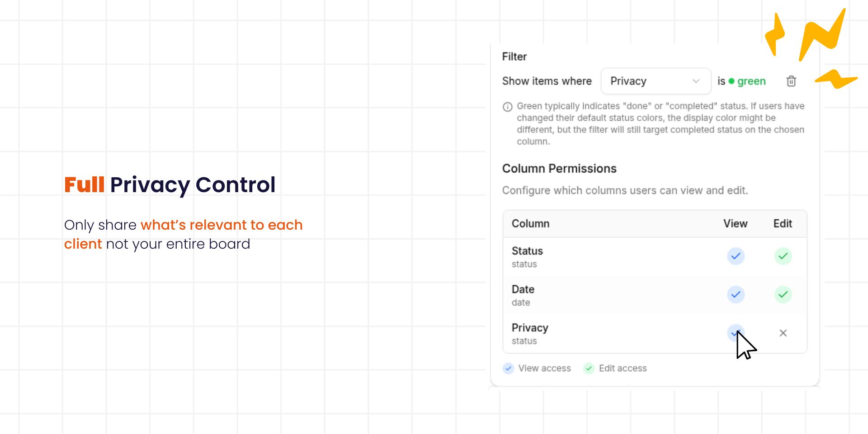The height and width of the screenshot is (434, 868).
Task: Click the Column Permissions heading
Action: click(559, 169)
